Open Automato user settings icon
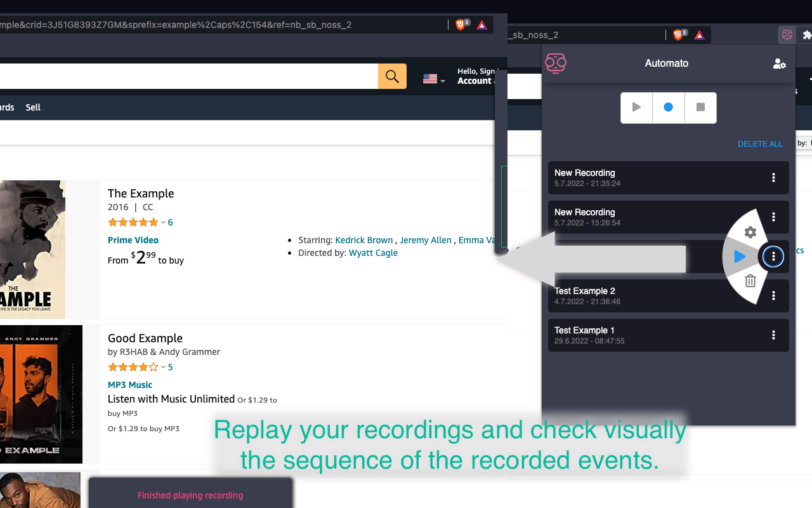Screen dimensions: 812x508 click(x=779, y=63)
